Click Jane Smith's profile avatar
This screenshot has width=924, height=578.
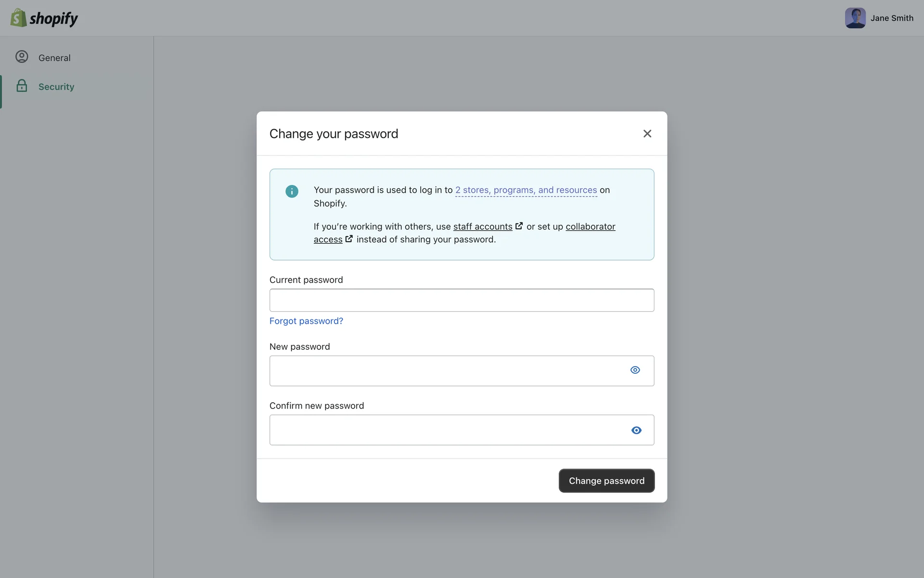tap(855, 18)
